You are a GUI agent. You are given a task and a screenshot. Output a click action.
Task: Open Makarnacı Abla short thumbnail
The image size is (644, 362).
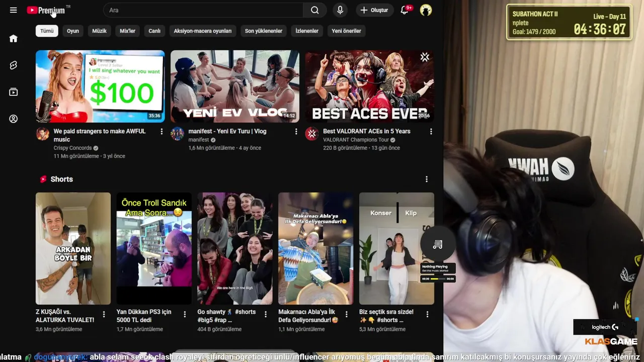(316, 248)
